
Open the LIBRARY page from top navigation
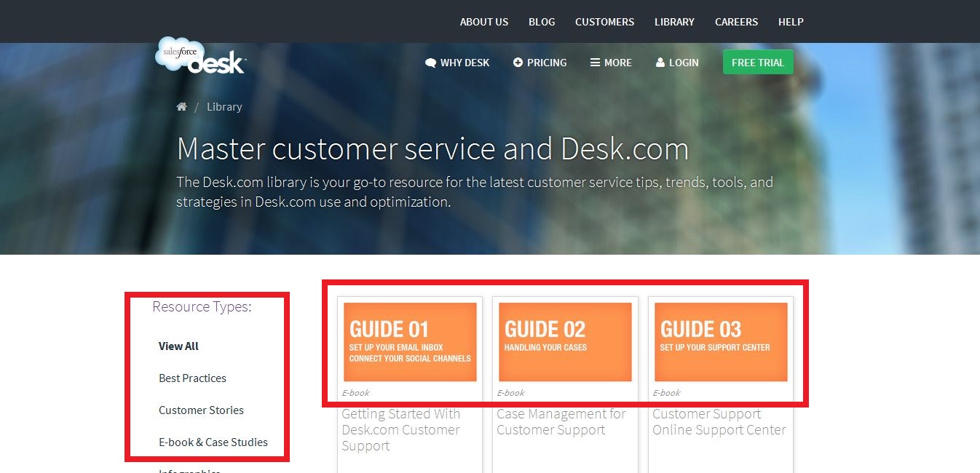tap(674, 22)
